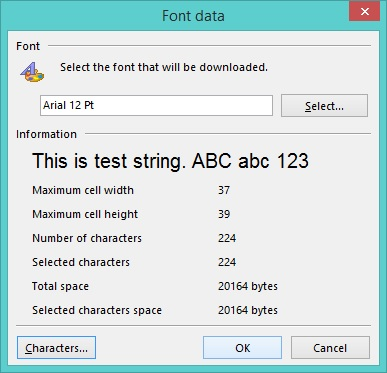Open the font Select... dialog
387x373 pixels.
click(324, 106)
